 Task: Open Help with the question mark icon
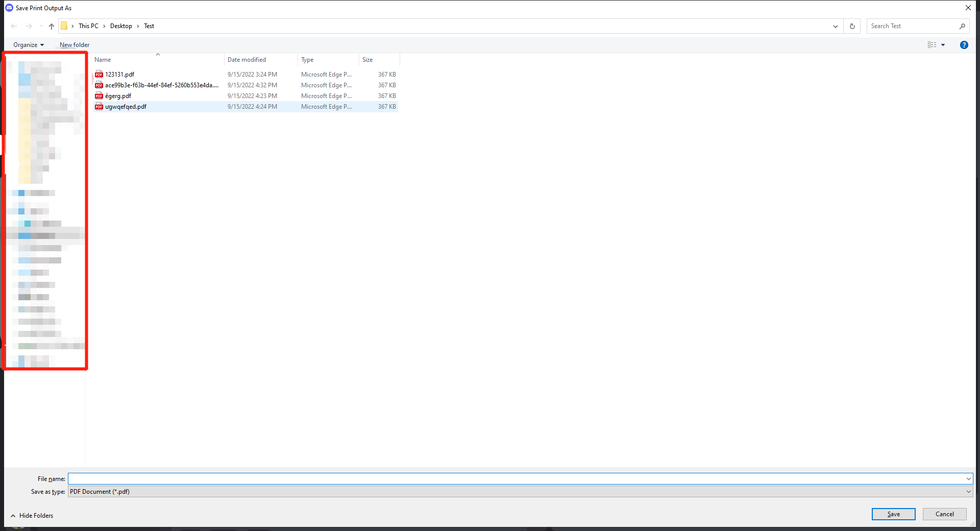964,45
